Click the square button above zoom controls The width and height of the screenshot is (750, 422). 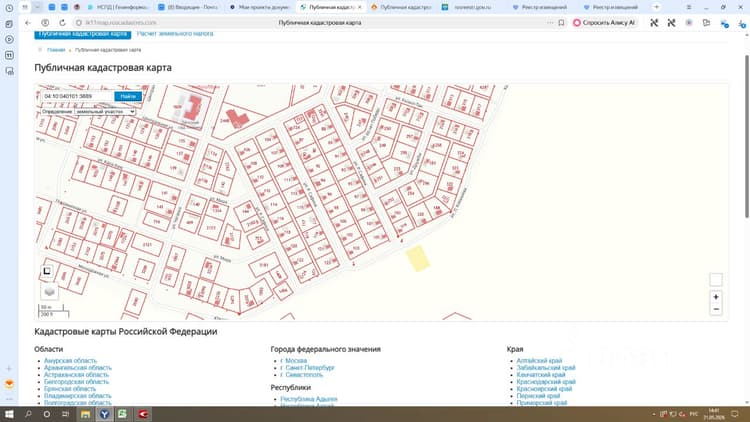point(716,280)
